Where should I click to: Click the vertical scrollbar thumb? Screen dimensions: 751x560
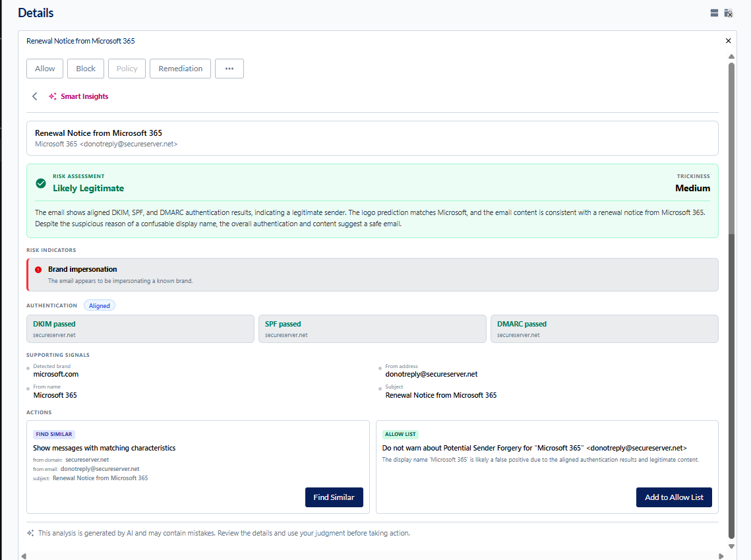click(x=731, y=301)
